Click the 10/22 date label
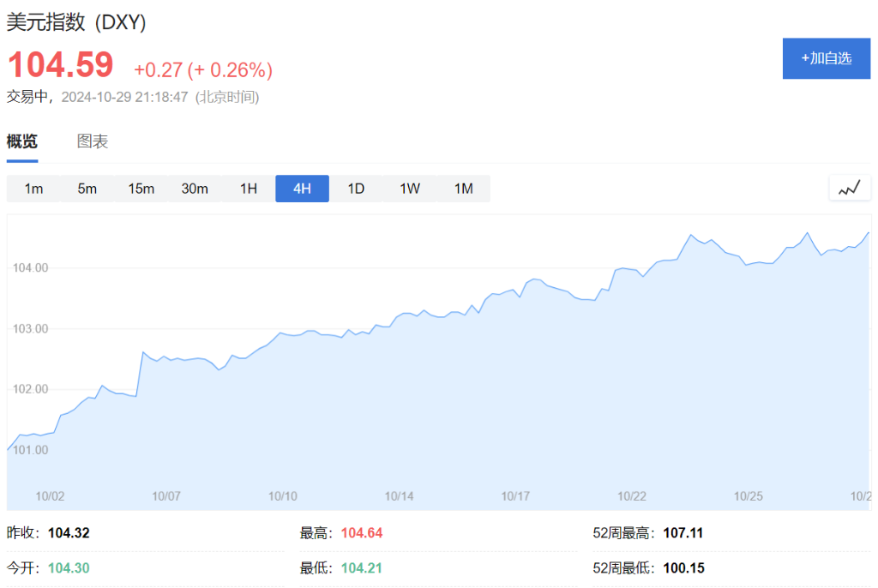This screenshot has width=878, height=588. point(632,496)
